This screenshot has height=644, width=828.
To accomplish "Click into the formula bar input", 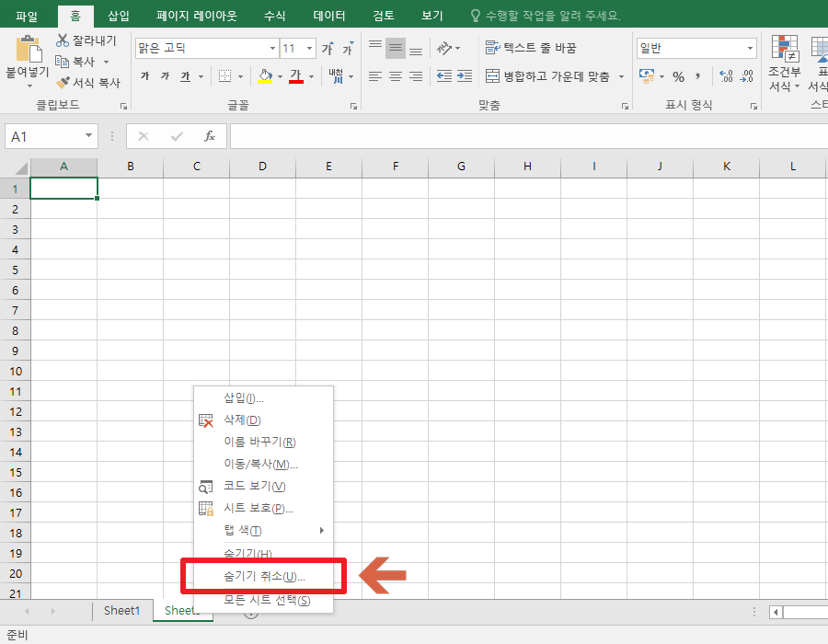I will (x=529, y=137).
